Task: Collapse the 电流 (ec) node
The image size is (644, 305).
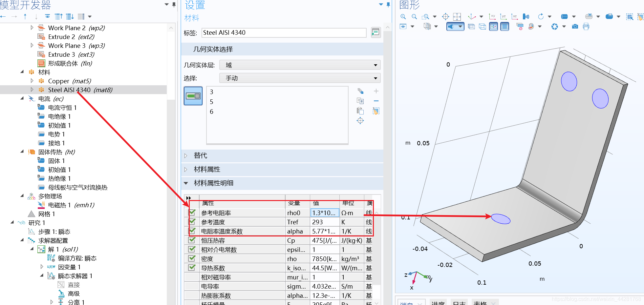Action: [x=22, y=98]
